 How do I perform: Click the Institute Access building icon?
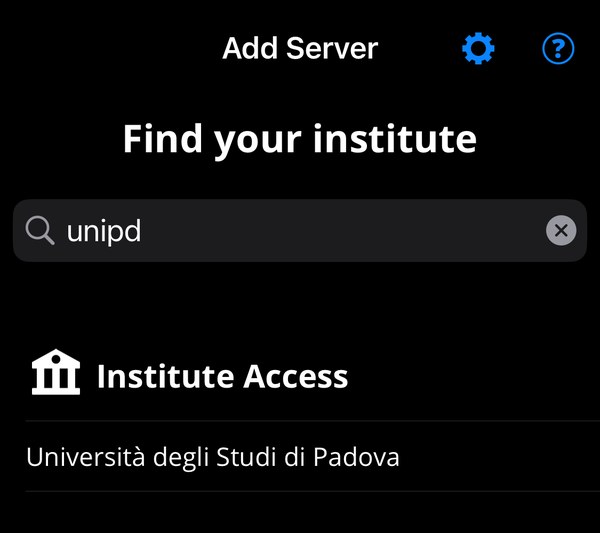pos(56,373)
